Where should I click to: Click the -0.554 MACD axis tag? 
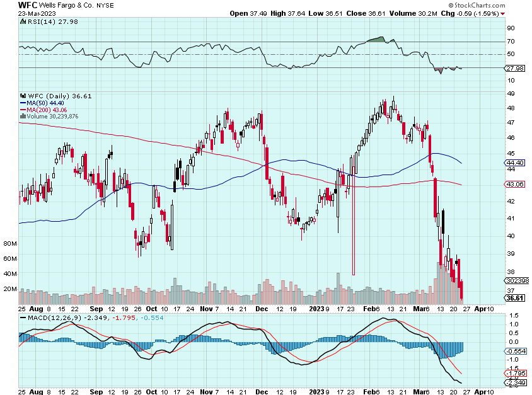click(x=516, y=352)
